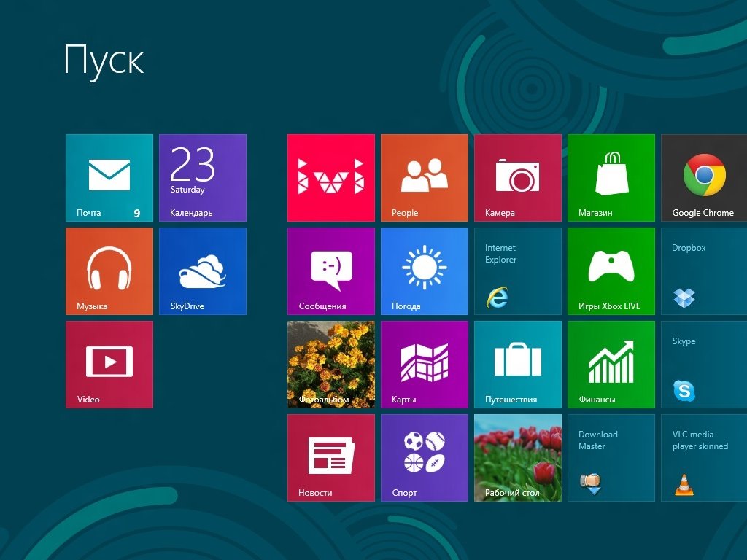The image size is (747, 560).
Task: Launch the Камера camera tile
Action: (518, 178)
